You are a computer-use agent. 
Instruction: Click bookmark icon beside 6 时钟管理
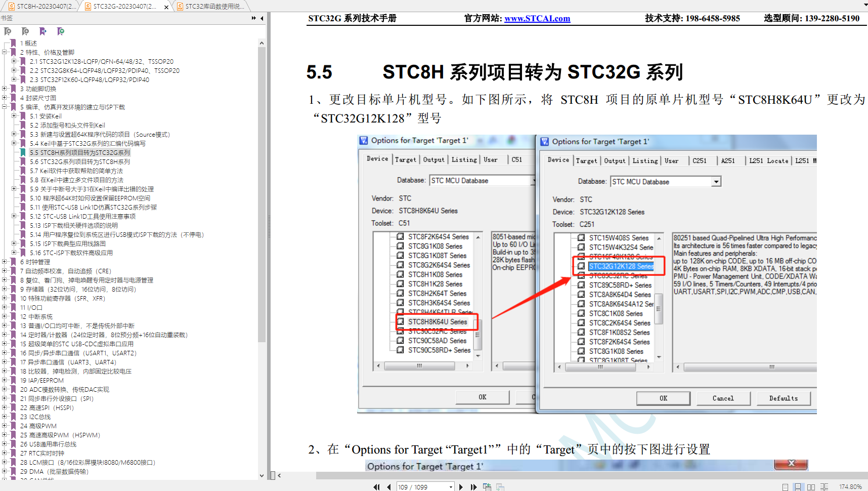[x=13, y=262]
